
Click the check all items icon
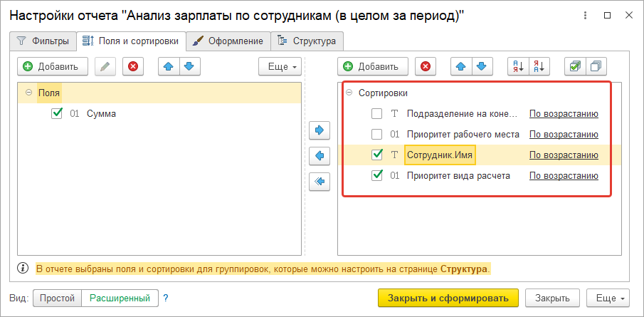click(574, 66)
